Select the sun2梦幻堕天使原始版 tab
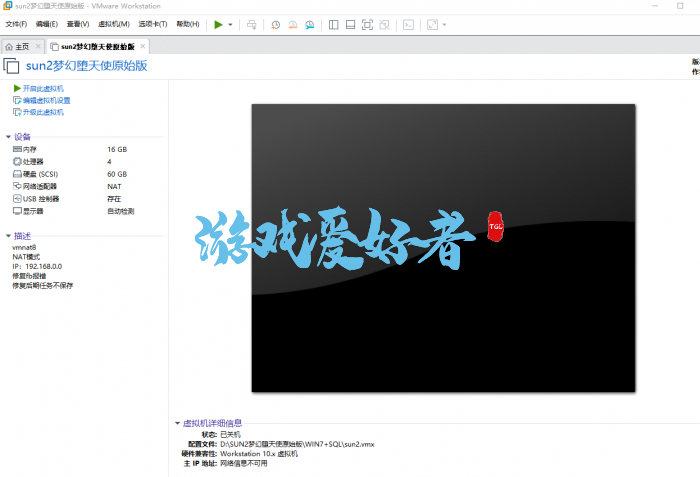Image resolution: width=700 pixels, height=477 pixels. tap(98, 46)
